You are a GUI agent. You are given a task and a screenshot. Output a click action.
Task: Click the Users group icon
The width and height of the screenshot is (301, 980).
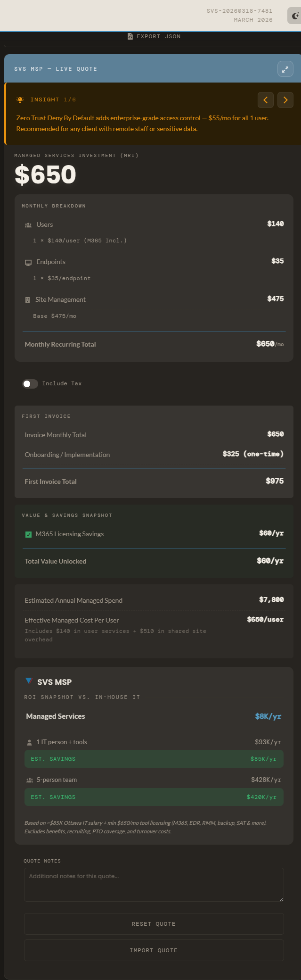coord(28,225)
